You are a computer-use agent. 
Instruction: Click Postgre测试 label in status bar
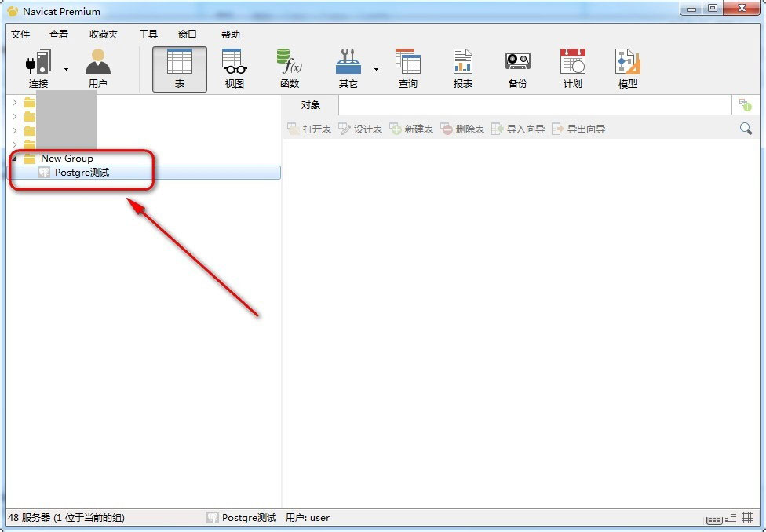point(249,517)
